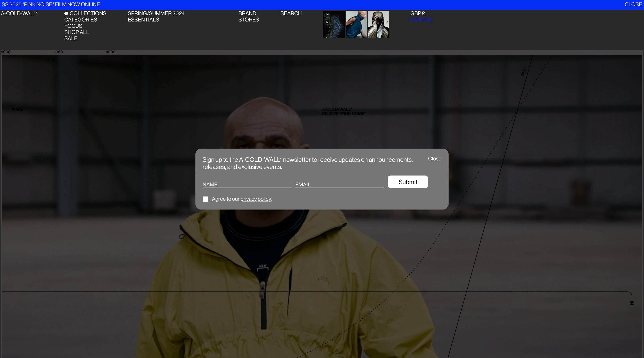Image resolution: width=644 pixels, height=358 pixels.
Task: Go to SHOP ALL page
Action: [x=76, y=32]
